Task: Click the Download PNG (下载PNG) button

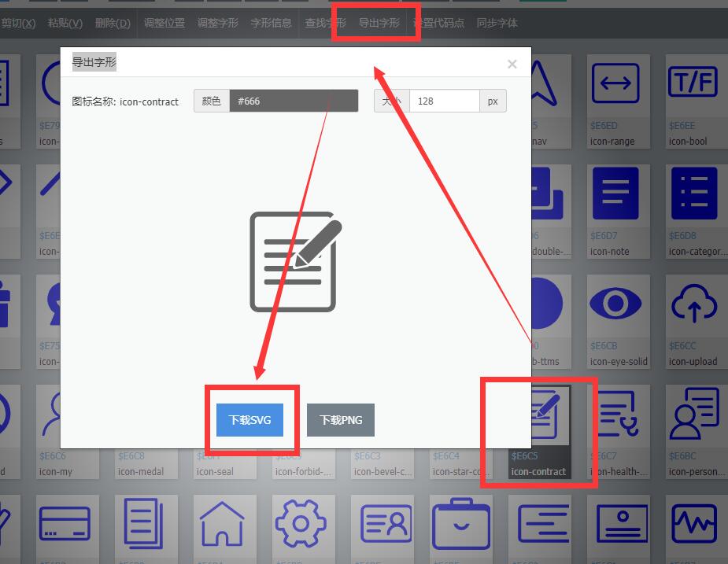Action: click(340, 420)
